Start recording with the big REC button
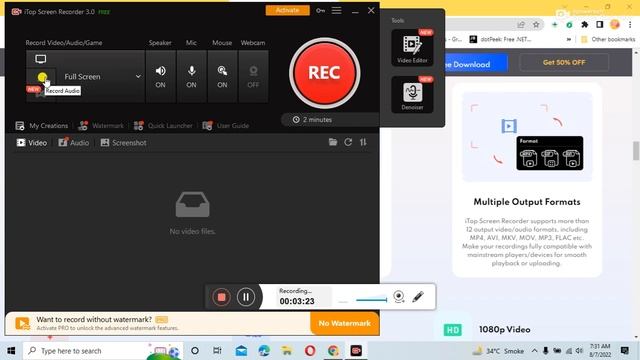Screen dimensions: 640x360 [324, 73]
